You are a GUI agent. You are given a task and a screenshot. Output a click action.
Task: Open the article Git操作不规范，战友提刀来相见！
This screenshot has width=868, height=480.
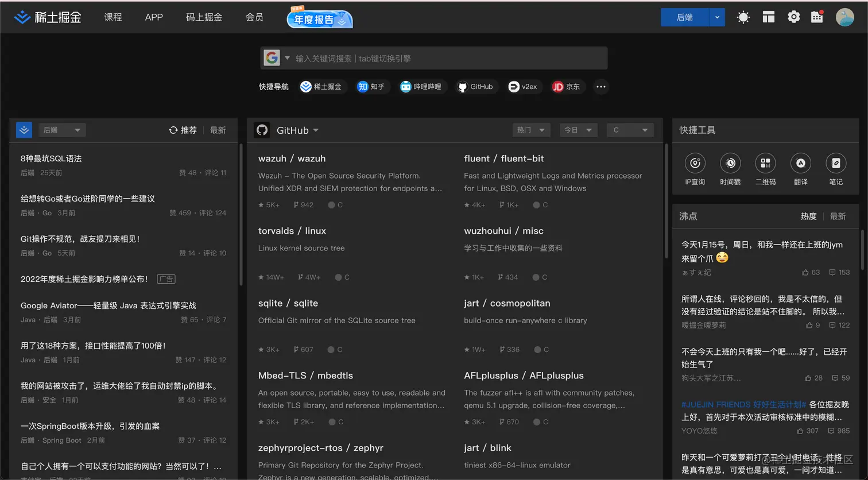click(80, 239)
